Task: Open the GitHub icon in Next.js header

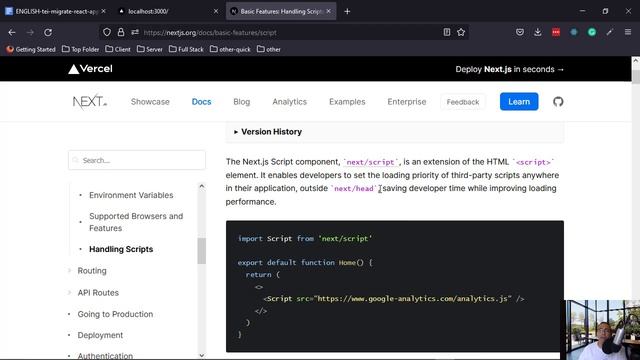Action: pyautogui.click(x=558, y=102)
